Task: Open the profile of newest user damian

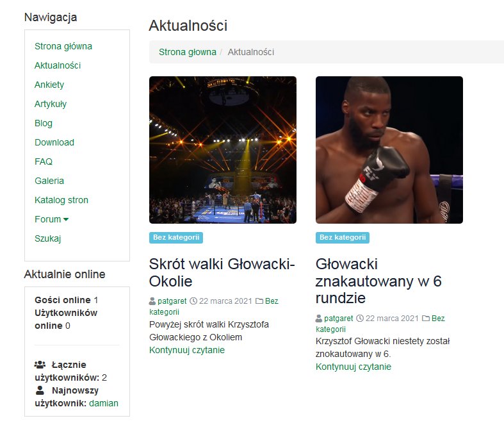Action: pos(104,403)
